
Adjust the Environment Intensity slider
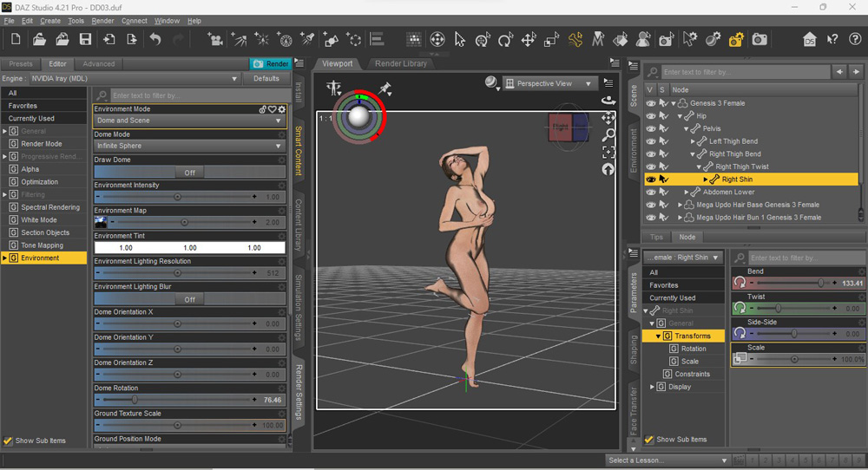(x=177, y=197)
